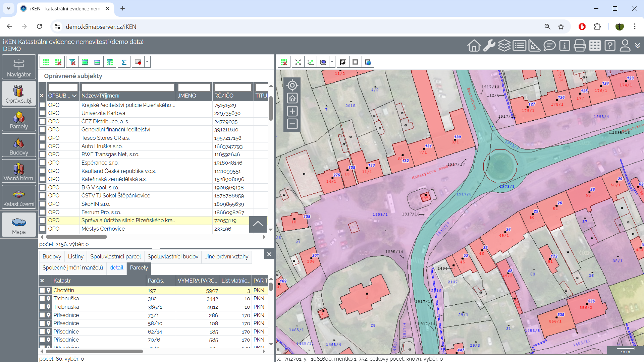Open browser tab search dropdown

(8, 8)
